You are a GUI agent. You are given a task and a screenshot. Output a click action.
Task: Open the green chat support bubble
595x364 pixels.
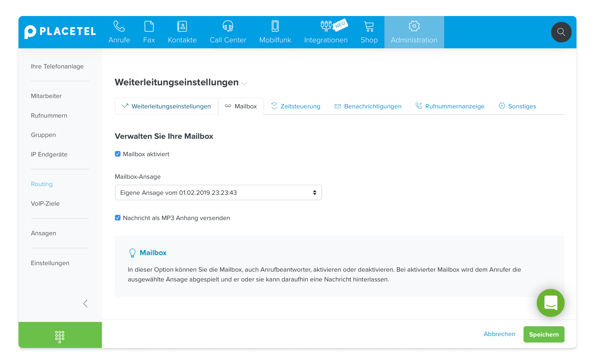point(550,303)
